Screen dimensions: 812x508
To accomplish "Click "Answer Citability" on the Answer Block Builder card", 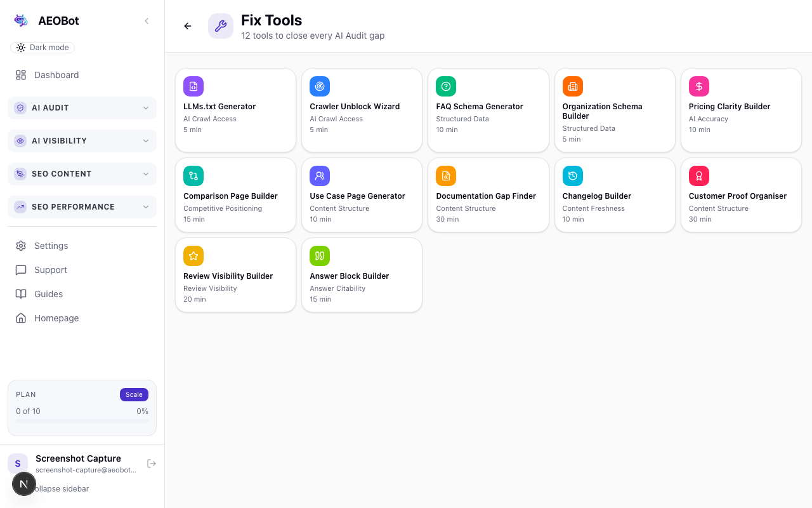I will (337, 288).
